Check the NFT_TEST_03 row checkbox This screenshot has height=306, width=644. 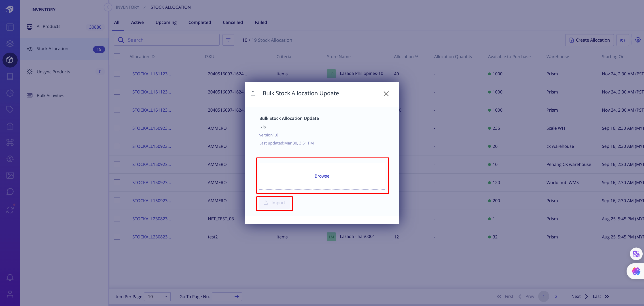coord(117,219)
